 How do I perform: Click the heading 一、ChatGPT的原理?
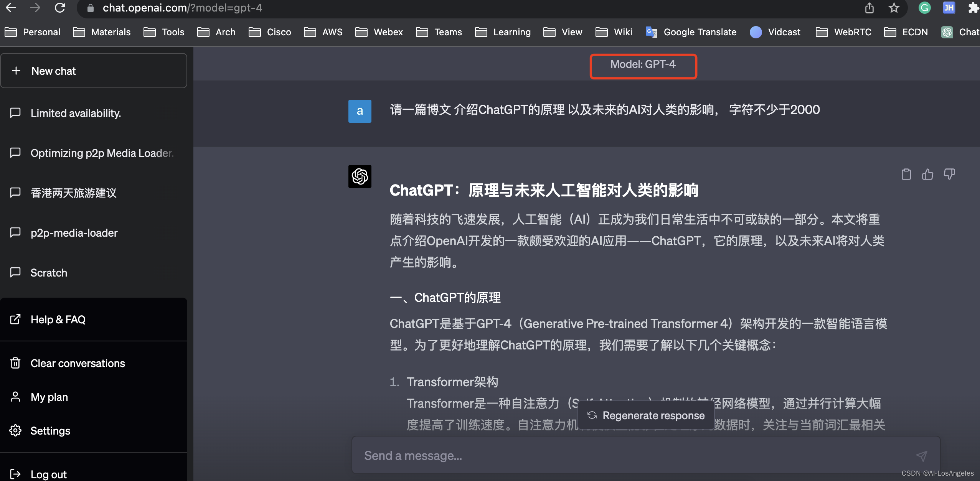(x=445, y=298)
